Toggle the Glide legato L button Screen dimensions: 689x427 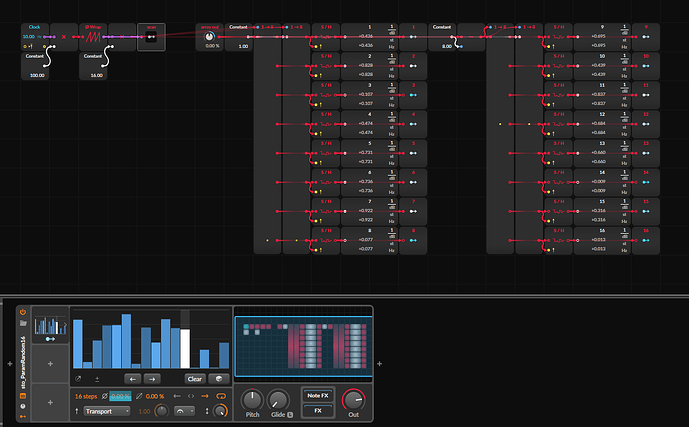click(x=290, y=414)
